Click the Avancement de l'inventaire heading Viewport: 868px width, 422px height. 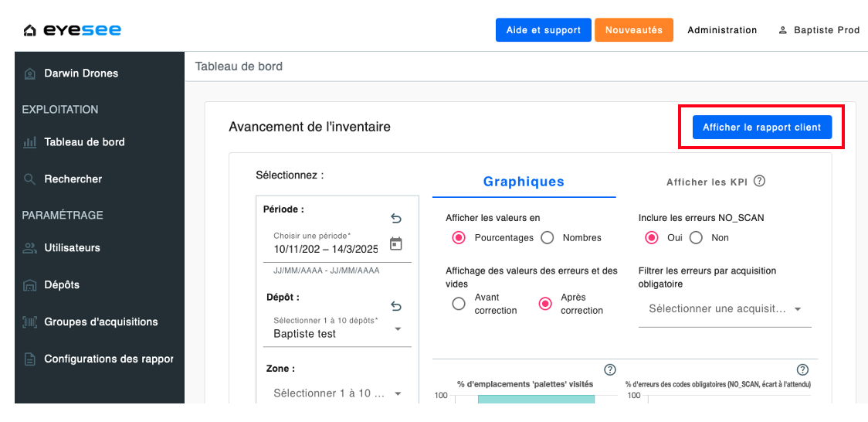310,127
